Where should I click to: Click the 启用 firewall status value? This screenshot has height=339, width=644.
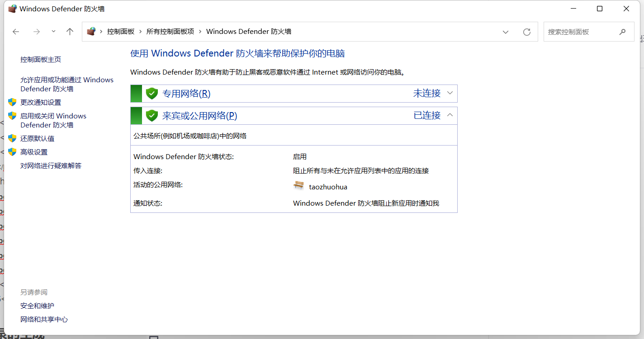pyautogui.click(x=300, y=157)
